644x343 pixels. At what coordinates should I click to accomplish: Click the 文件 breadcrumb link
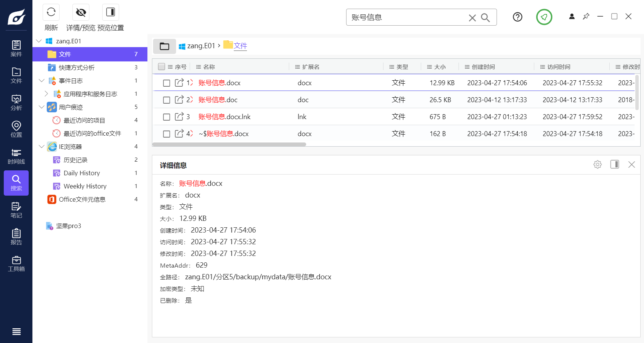click(240, 46)
